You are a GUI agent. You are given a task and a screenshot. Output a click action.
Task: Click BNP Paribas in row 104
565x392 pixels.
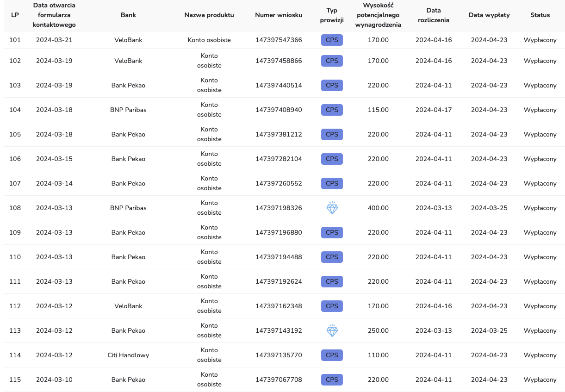click(128, 110)
